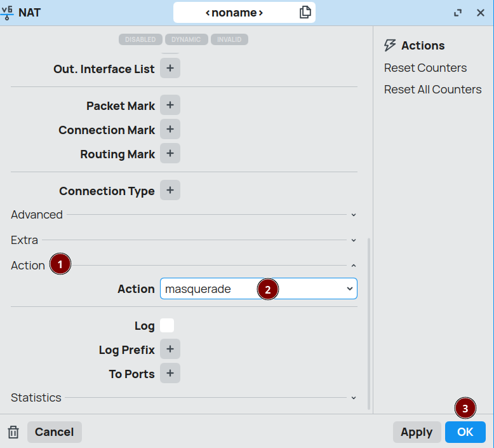Open the Action masquerade dropdown
The image size is (494, 448).
258,288
